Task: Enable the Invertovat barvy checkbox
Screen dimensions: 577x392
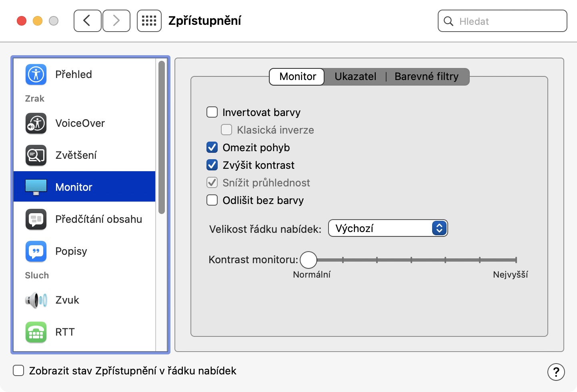Action: point(212,112)
